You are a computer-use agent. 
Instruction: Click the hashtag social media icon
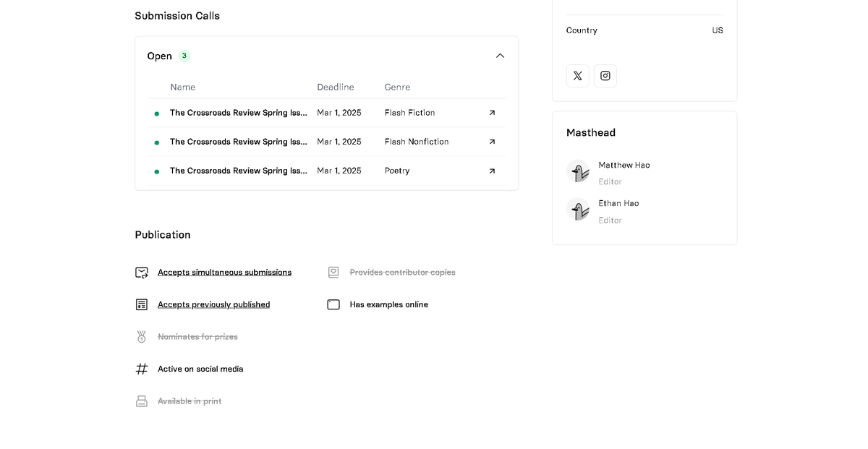(142, 369)
